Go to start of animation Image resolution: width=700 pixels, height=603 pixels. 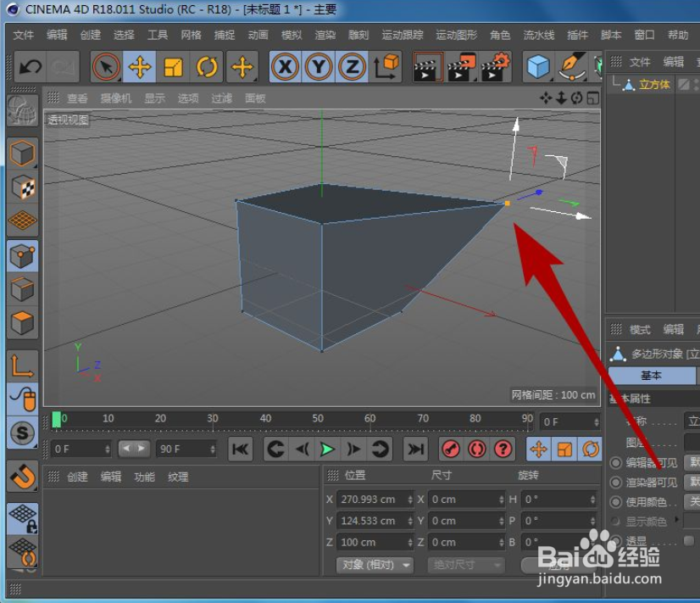tap(241, 449)
